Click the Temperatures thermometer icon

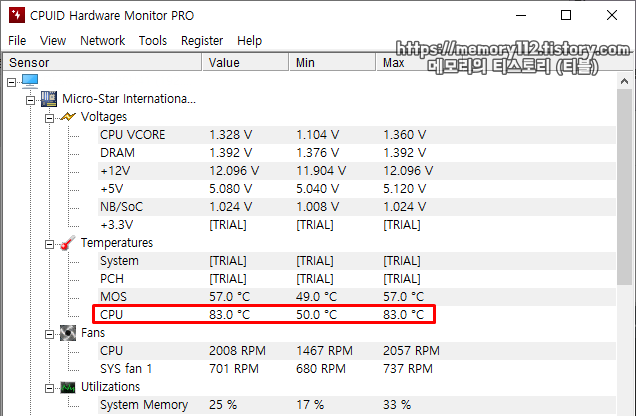point(67,243)
